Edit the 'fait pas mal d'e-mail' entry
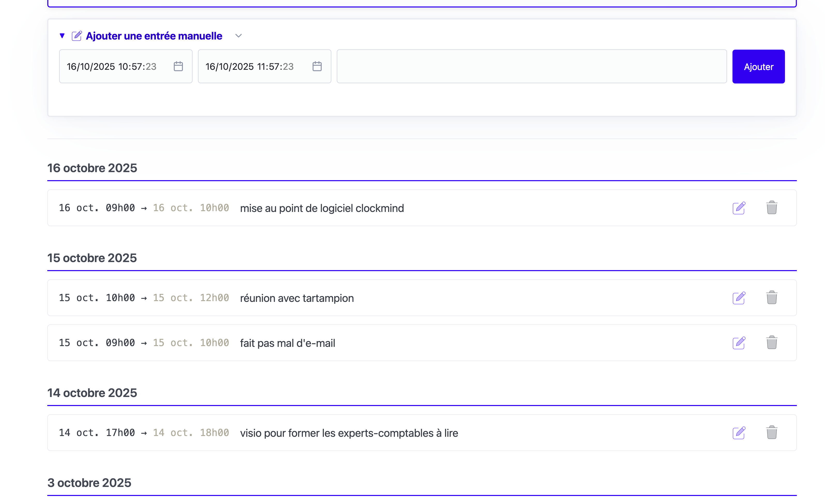 (739, 343)
